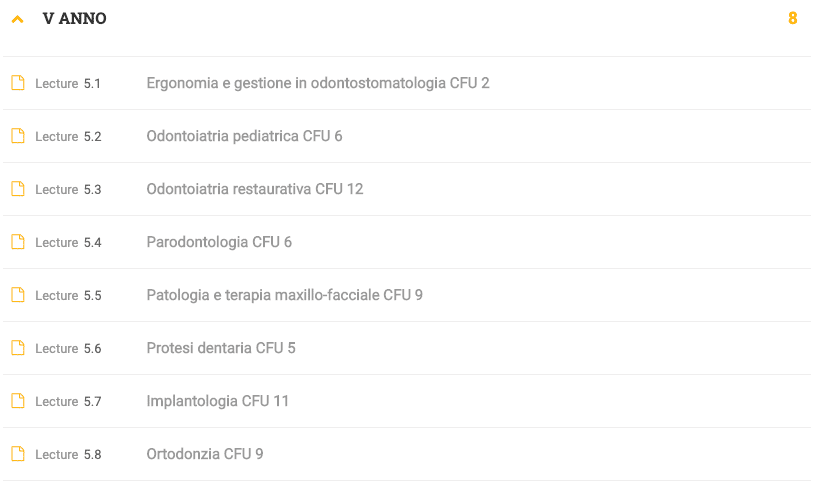This screenshot has height=496, width=817.
Task: Click the document icon for Lecture 5.2
Action: [18, 136]
